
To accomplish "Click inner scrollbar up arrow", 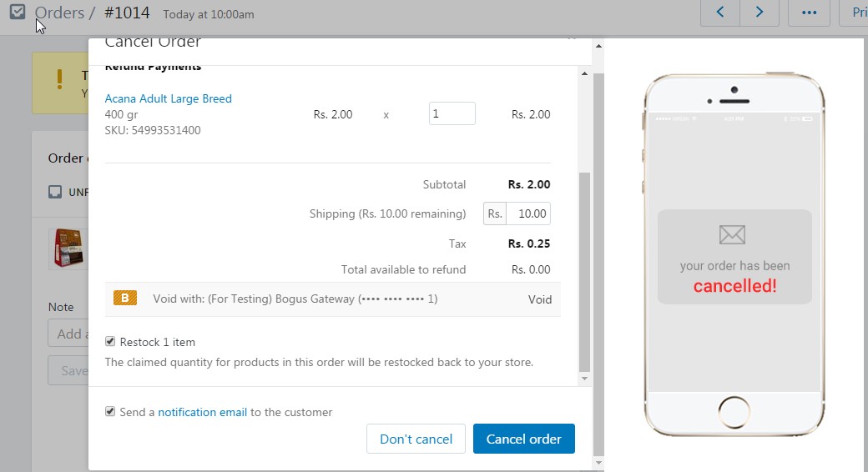I will pos(584,73).
